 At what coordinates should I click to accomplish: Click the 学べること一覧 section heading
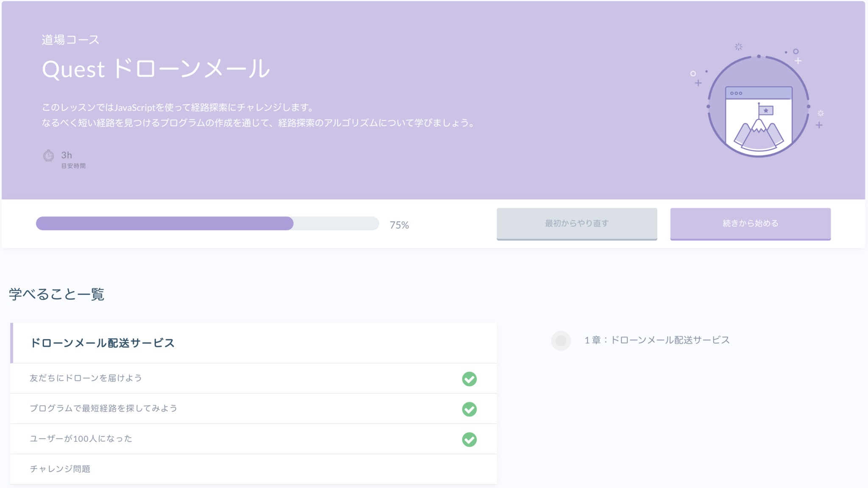[56, 294]
